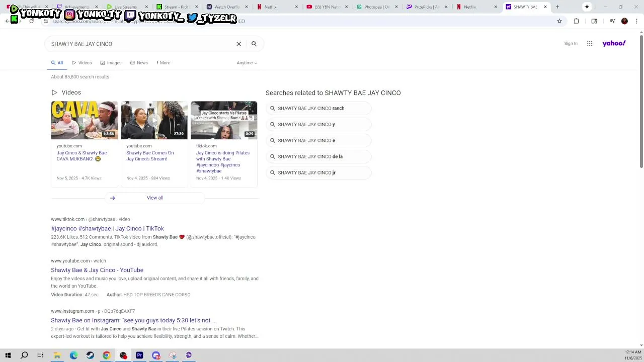Select related search ending in 'e'
This screenshot has height=362, width=644.
coord(318,141)
